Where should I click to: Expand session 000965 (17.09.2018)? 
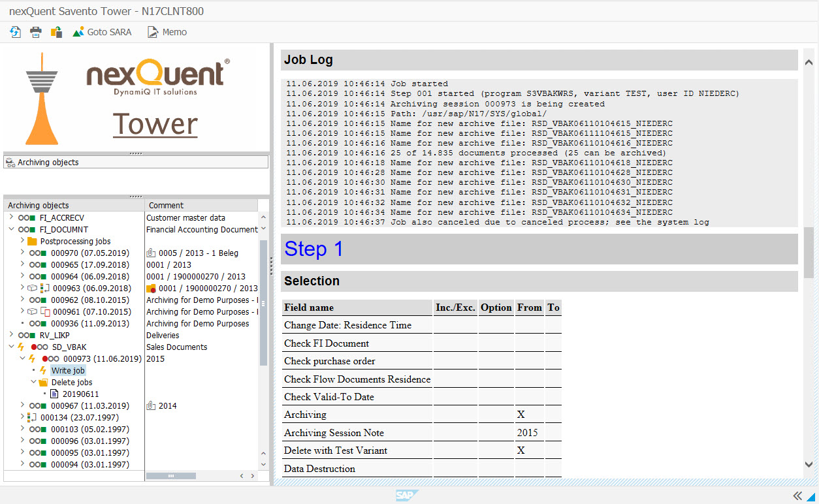click(x=22, y=264)
